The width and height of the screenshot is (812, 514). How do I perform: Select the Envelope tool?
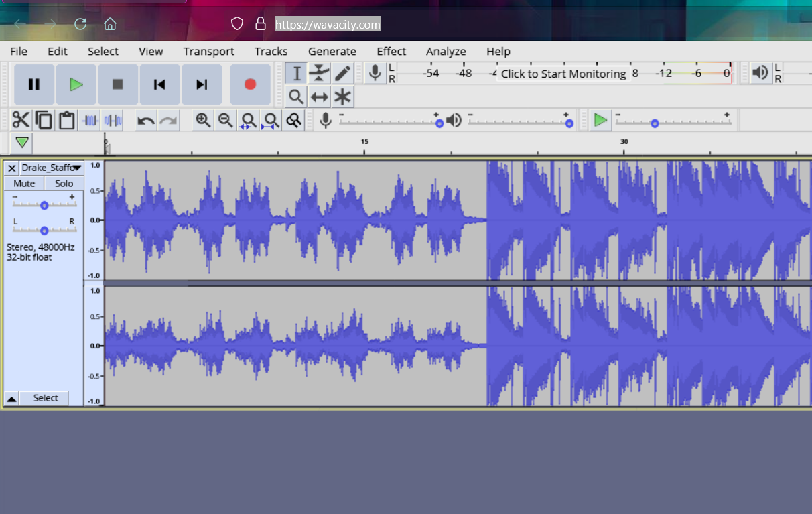pos(320,73)
